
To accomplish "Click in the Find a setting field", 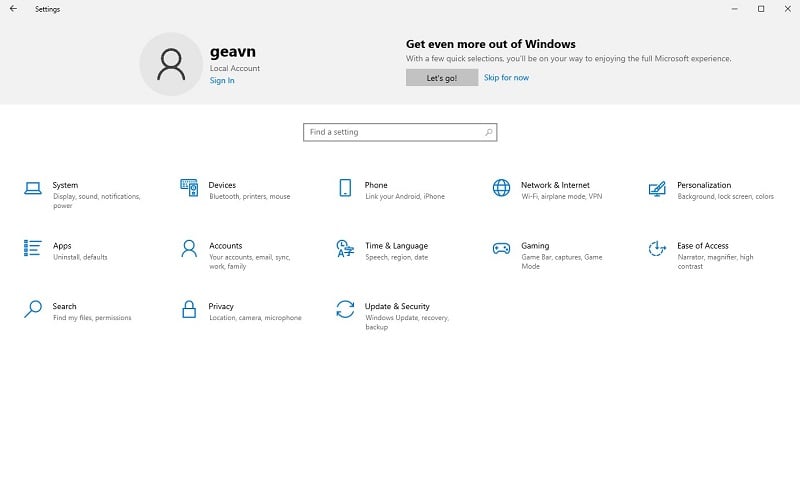I will pyautogui.click(x=400, y=132).
